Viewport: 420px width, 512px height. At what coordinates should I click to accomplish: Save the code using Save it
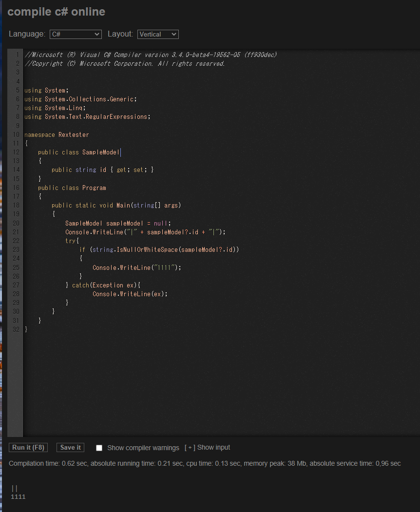[x=70, y=447]
